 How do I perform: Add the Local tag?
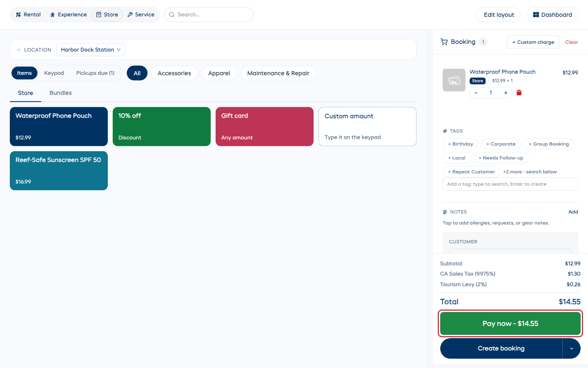pyautogui.click(x=457, y=158)
